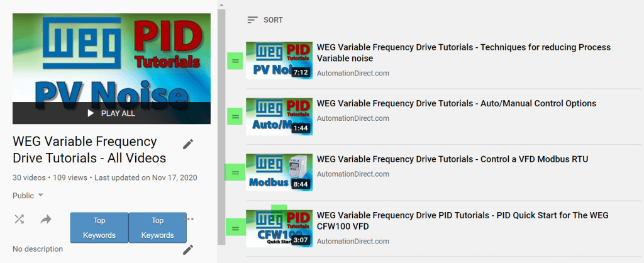Open the three-dot more options menu

[x=190, y=219]
